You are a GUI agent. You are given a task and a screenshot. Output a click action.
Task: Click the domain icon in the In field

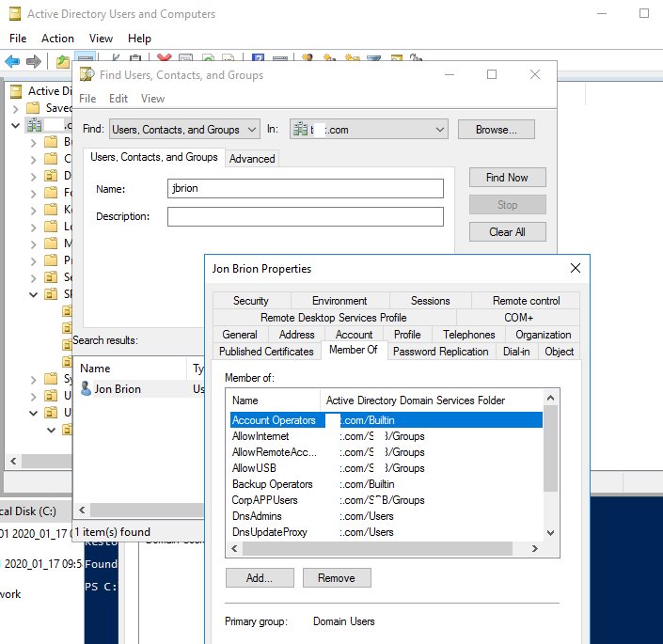[x=300, y=129]
